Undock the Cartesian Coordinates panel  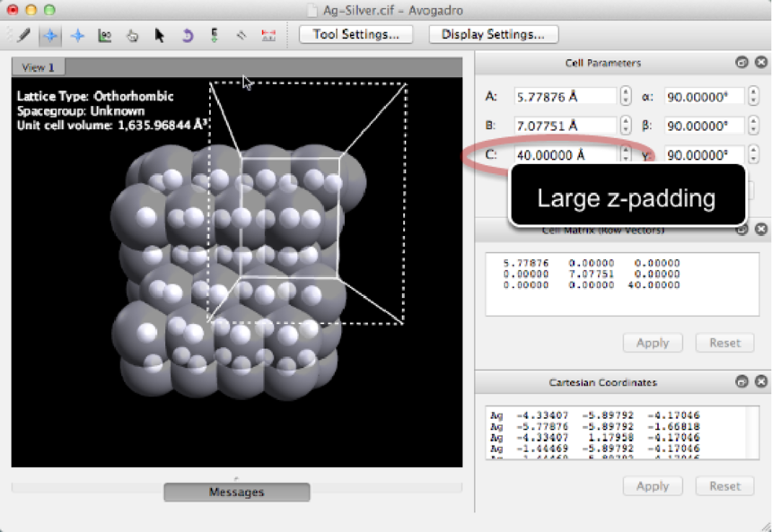pos(742,382)
